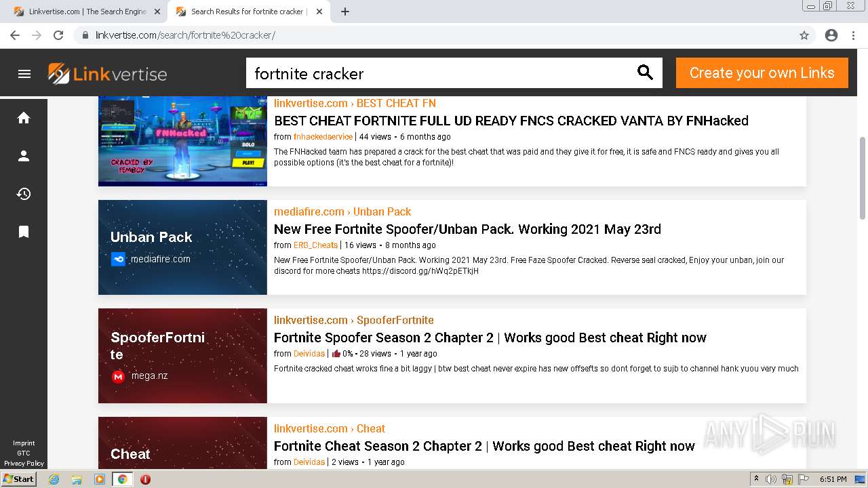Screen dimensions: 868x488
Task: Click Unban Pack mediafire thumbnail
Action: [x=182, y=247]
